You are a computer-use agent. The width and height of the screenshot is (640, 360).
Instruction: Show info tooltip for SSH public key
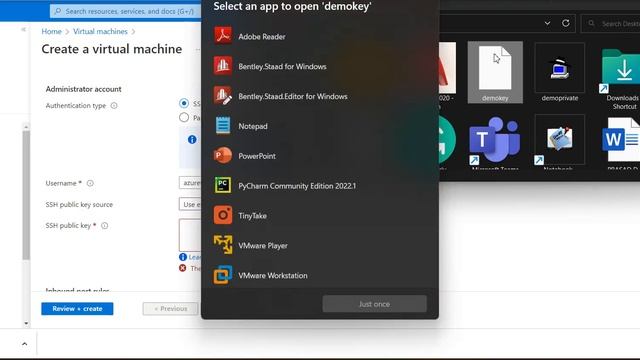104,226
